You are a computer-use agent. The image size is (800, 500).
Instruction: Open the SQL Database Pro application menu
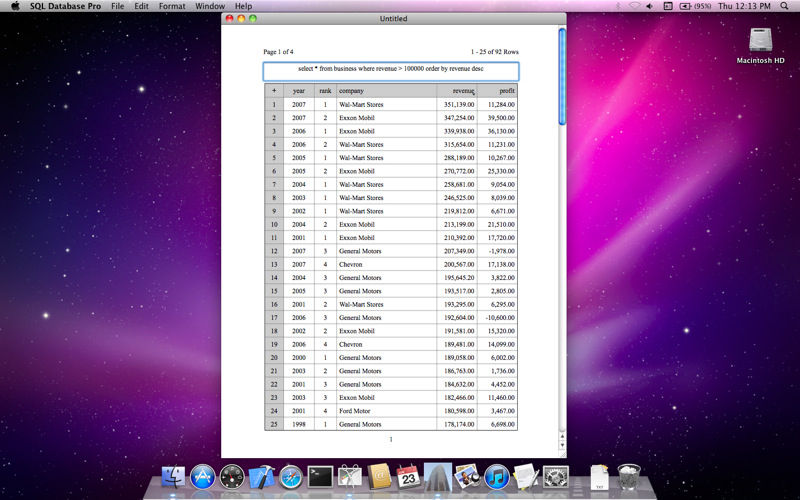[x=65, y=6]
